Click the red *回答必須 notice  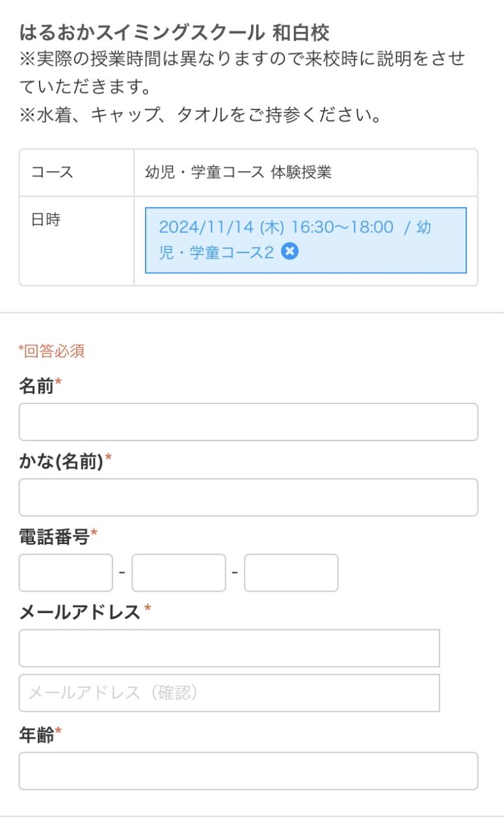[51, 351]
